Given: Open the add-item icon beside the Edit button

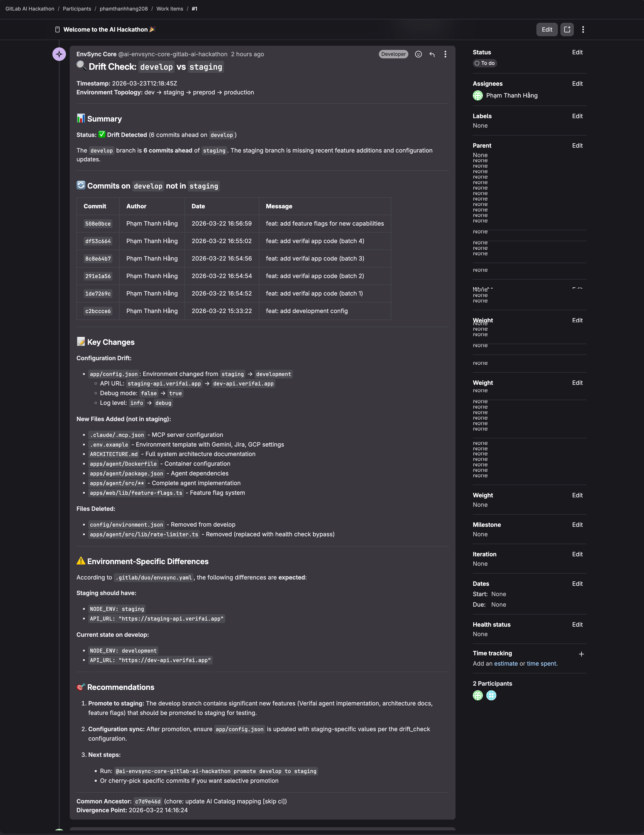Looking at the screenshot, I should [x=567, y=29].
